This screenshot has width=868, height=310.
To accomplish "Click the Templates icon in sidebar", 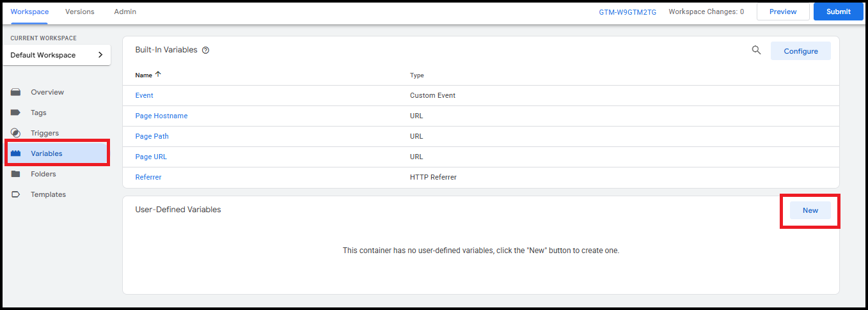I will pyautogui.click(x=16, y=194).
